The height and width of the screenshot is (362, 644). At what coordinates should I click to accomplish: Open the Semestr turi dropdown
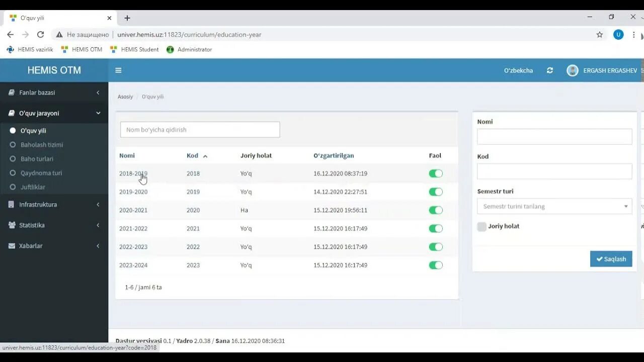[x=553, y=206]
